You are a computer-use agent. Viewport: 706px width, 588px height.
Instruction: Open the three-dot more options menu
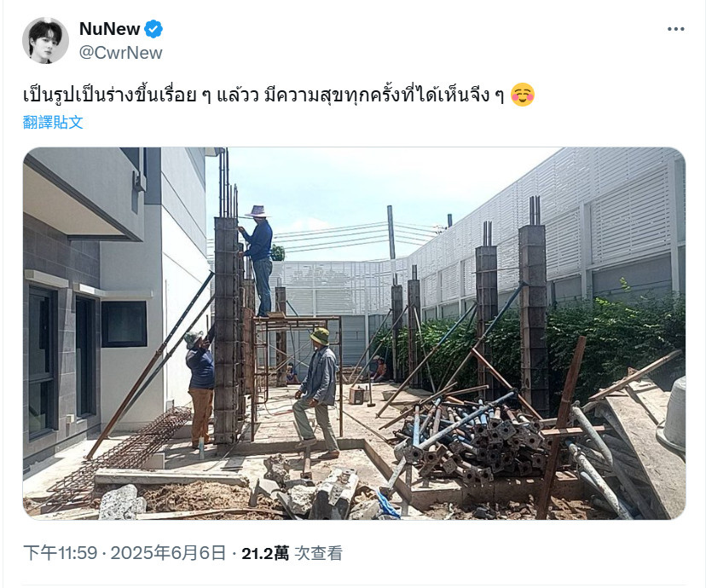pos(676,29)
